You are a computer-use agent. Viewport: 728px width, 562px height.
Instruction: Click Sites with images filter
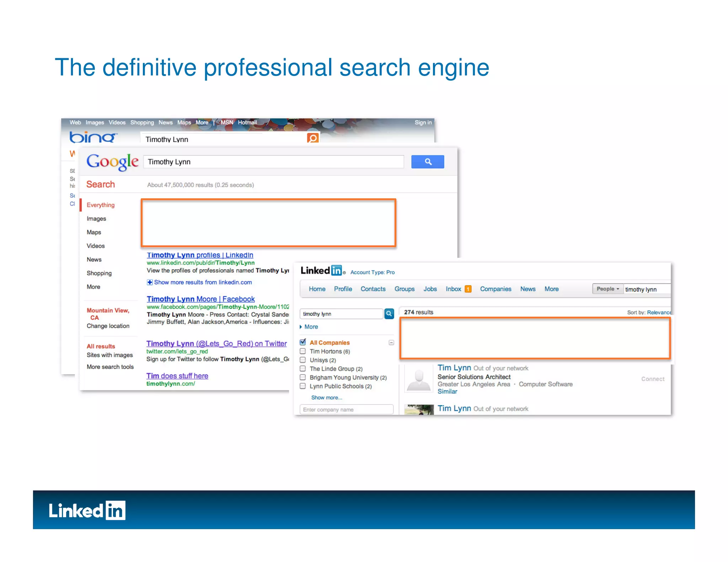pyautogui.click(x=110, y=355)
